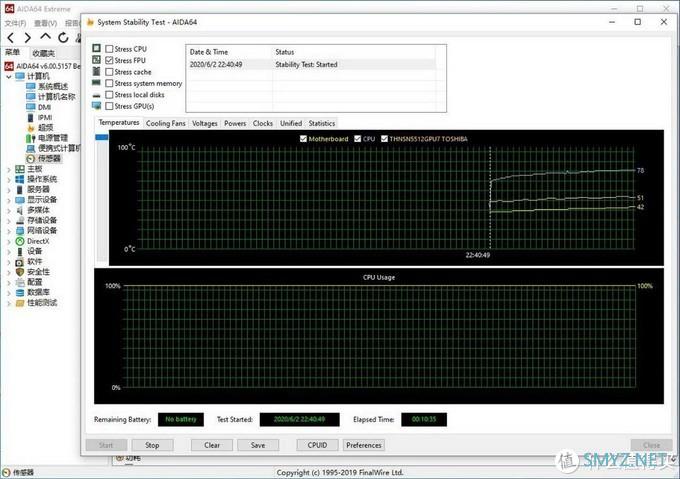Go back with the left arrow toolbar icon

[10, 38]
